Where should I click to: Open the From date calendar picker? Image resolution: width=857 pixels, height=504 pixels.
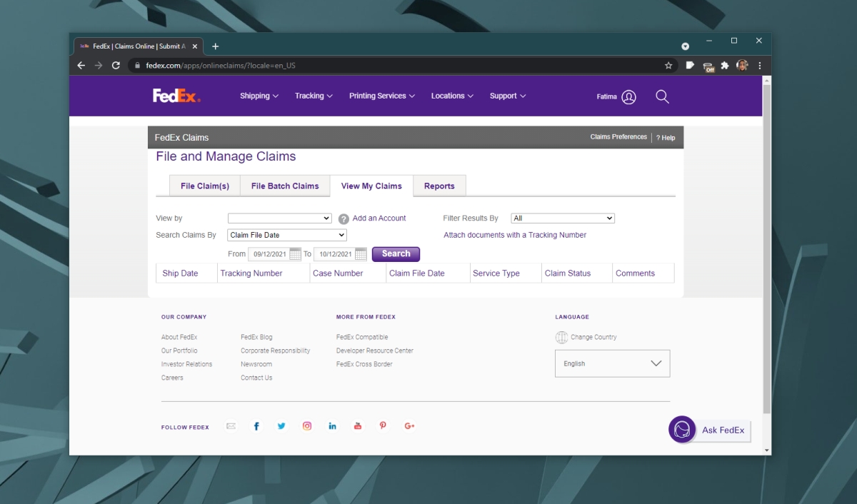click(x=296, y=253)
